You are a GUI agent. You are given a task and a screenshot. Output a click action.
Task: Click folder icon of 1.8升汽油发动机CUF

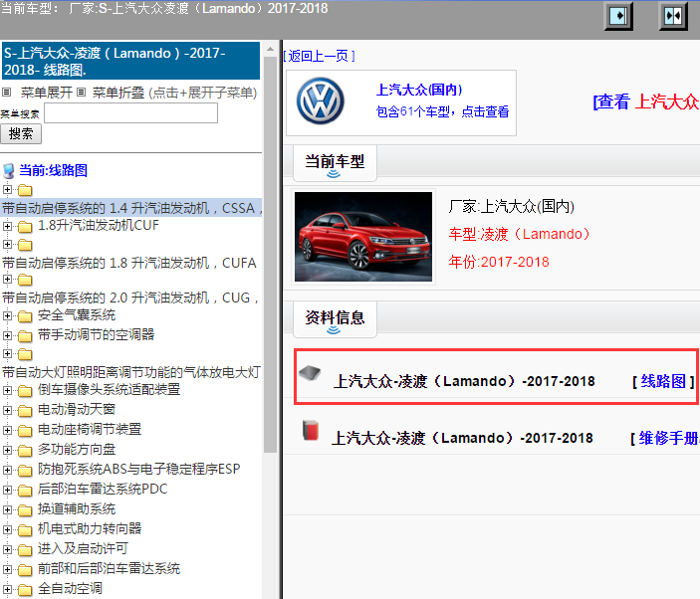pos(25,227)
